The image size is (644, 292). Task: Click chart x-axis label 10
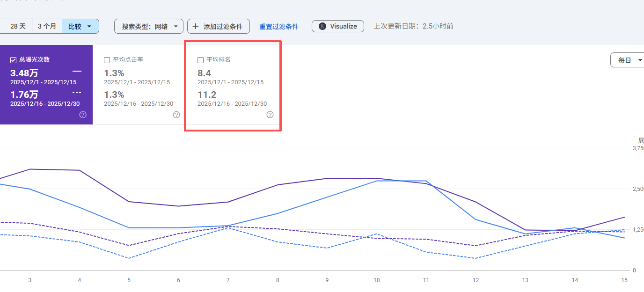[376, 280]
